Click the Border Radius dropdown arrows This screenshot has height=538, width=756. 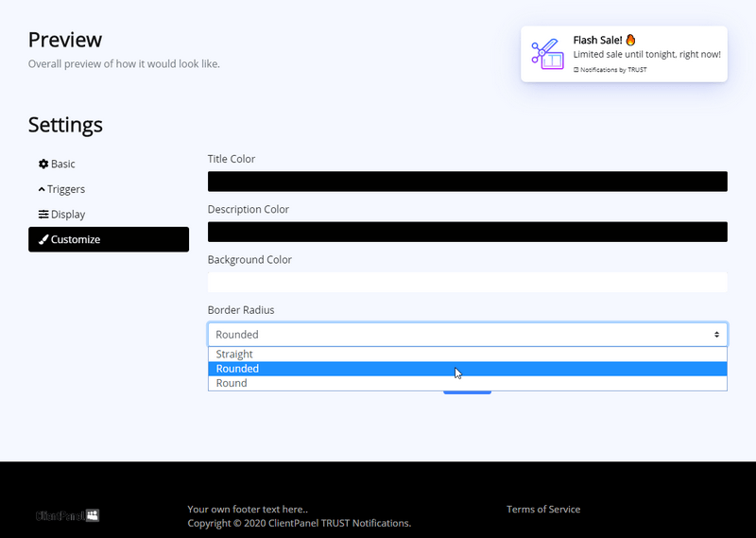click(716, 335)
